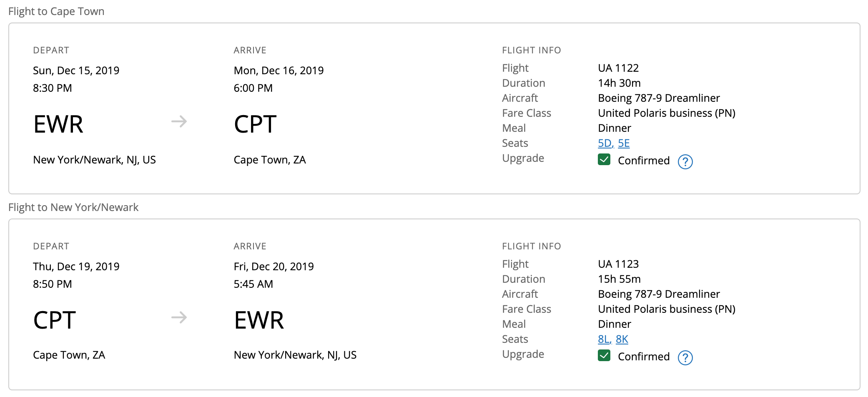Viewport: 868px width, 397px height.
Task: Click Fri, Dec 20, 2019 arrival date
Action: pos(273,266)
